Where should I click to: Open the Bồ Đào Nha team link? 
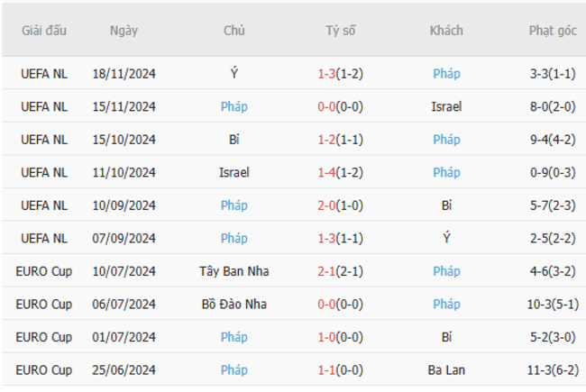click(233, 305)
